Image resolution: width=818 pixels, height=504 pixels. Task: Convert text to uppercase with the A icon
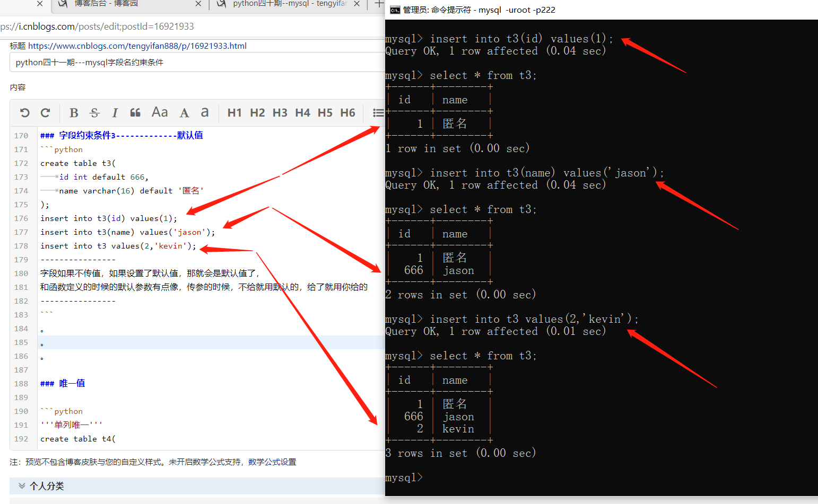pos(184,112)
